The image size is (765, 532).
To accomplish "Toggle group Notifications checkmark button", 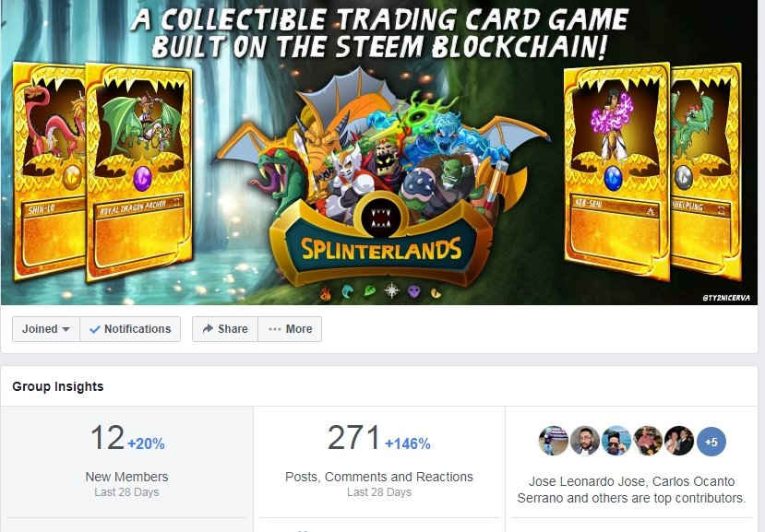I will tap(130, 329).
